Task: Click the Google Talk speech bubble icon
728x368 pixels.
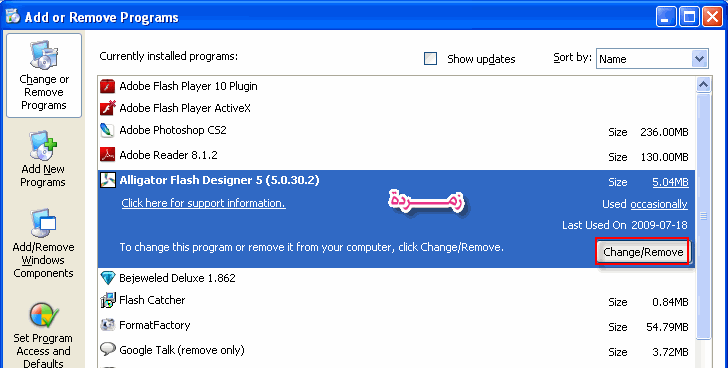Action: pos(107,350)
